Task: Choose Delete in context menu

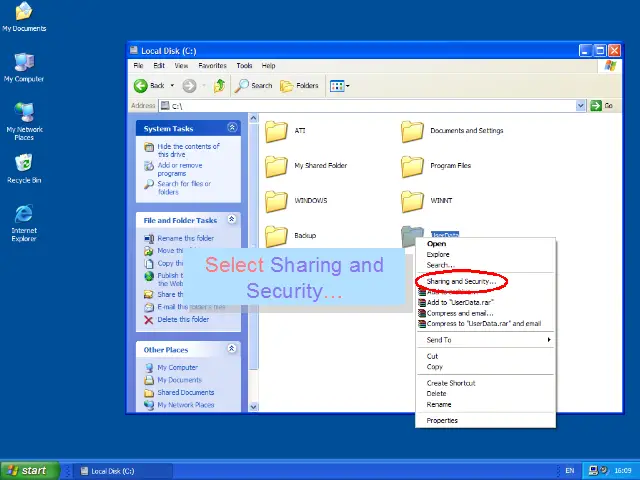Action: 485,393
